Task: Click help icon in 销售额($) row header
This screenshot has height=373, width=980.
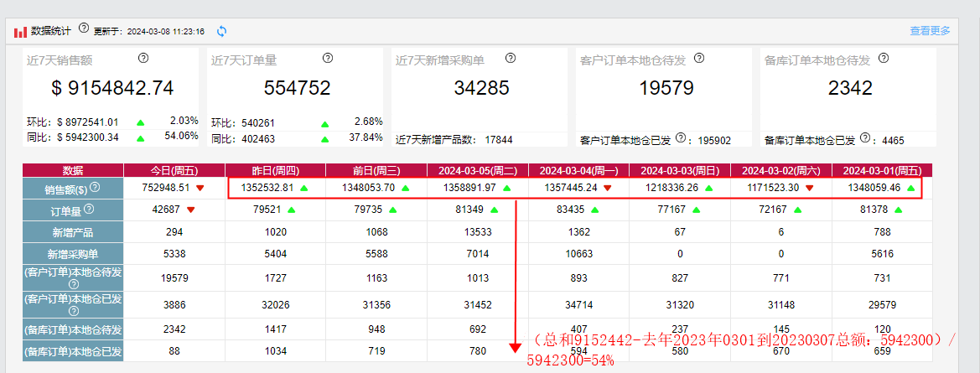Action: pyautogui.click(x=95, y=187)
